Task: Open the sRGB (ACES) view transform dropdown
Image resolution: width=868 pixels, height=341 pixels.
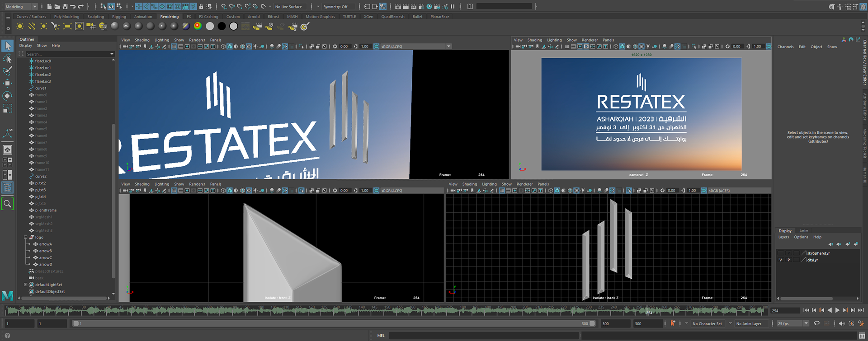Action: (416, 47)
